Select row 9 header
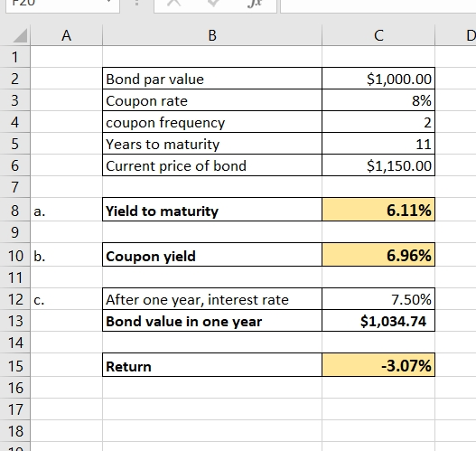The height and width of the screenshot is (451, 476). click(x=14, y=232)
